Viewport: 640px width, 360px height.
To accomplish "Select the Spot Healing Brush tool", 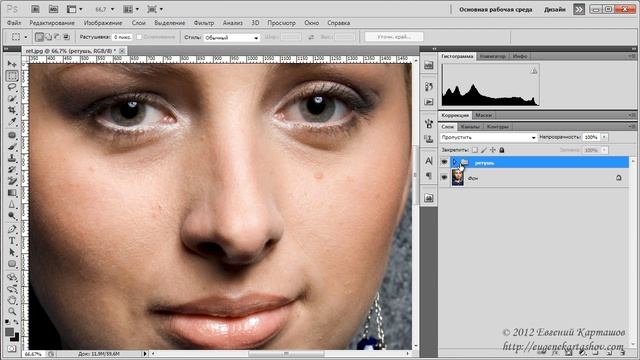I will pyautogui.click(x=12, y=136).
